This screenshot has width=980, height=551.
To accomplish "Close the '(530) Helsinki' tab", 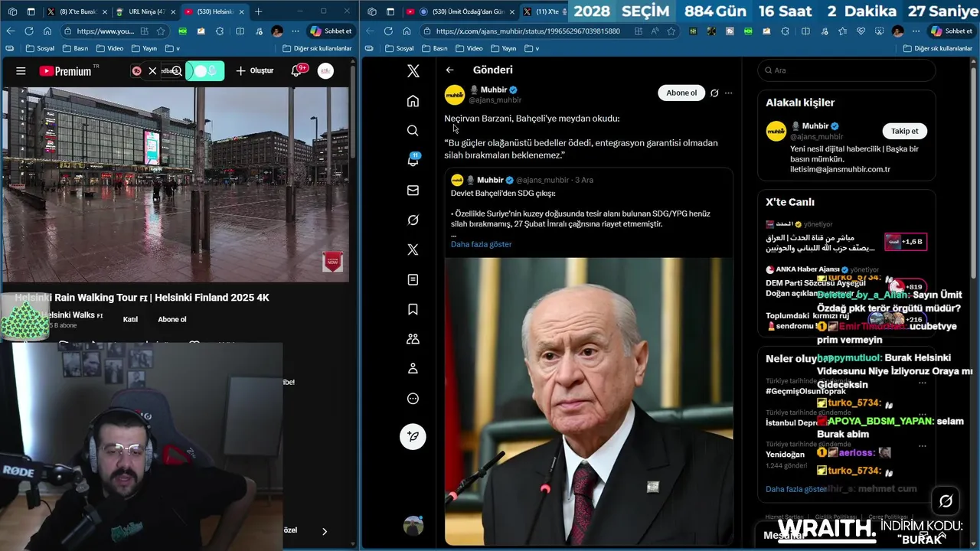I will pyautogui.click(x=242, y=11).
